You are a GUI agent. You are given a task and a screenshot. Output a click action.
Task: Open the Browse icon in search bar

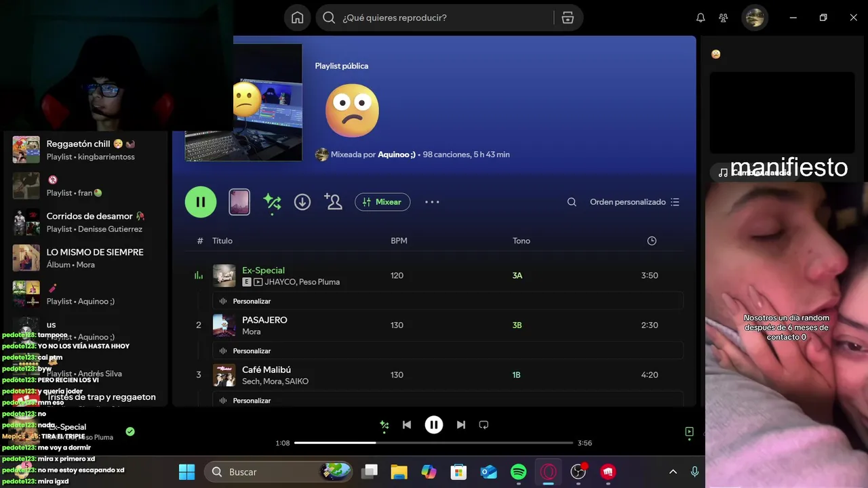click(568, 18)
